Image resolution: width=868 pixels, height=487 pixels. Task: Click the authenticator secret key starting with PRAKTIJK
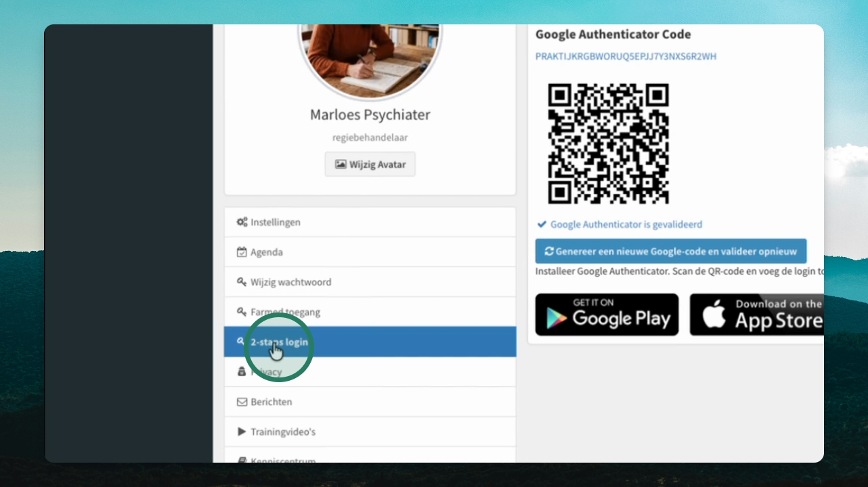coord(626,56)
